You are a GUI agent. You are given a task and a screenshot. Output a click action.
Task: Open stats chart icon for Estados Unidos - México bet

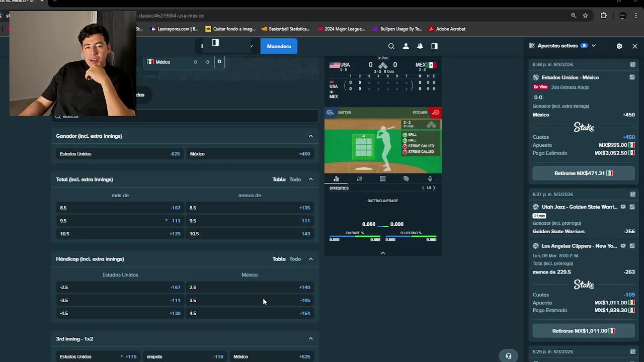coord(632,77)
